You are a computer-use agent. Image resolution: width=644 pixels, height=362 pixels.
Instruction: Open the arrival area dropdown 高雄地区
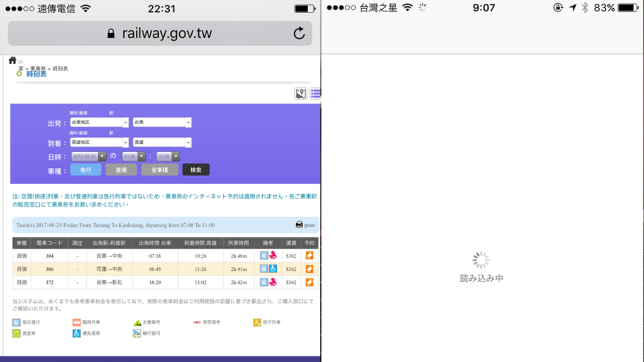pyautogui.click(x=99, y=143)
